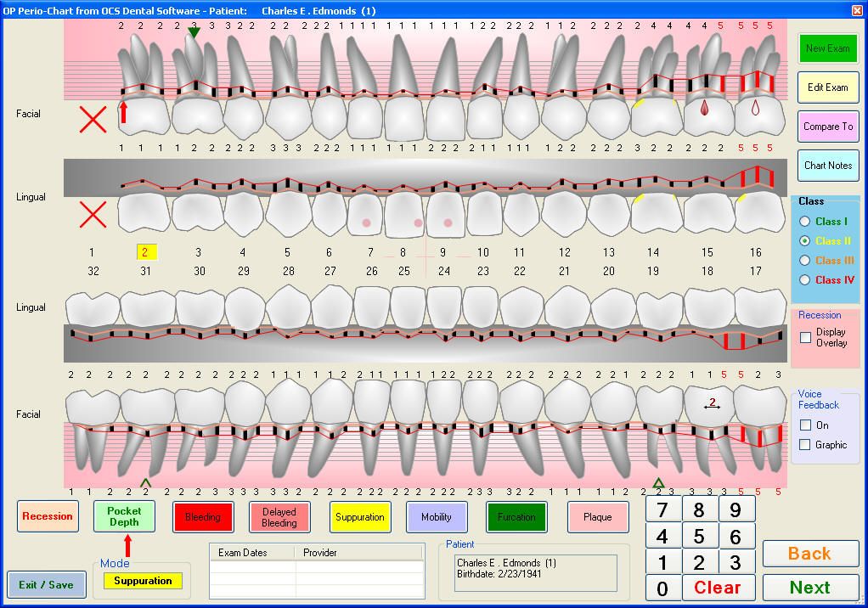This screenshot has height=608, width=868.
Task: Select Class IV radio option
Action: pos(805,280)
